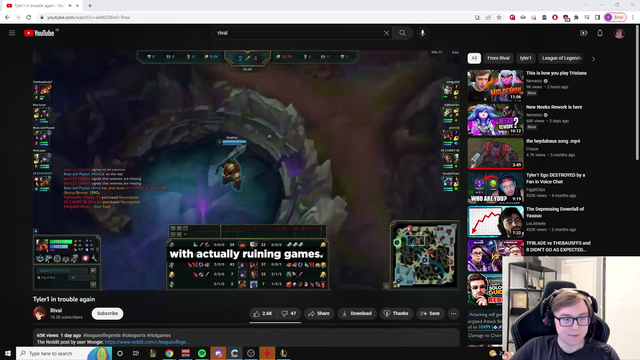
Task: Open Chrome tab search chevron
Action: [586, 5]
